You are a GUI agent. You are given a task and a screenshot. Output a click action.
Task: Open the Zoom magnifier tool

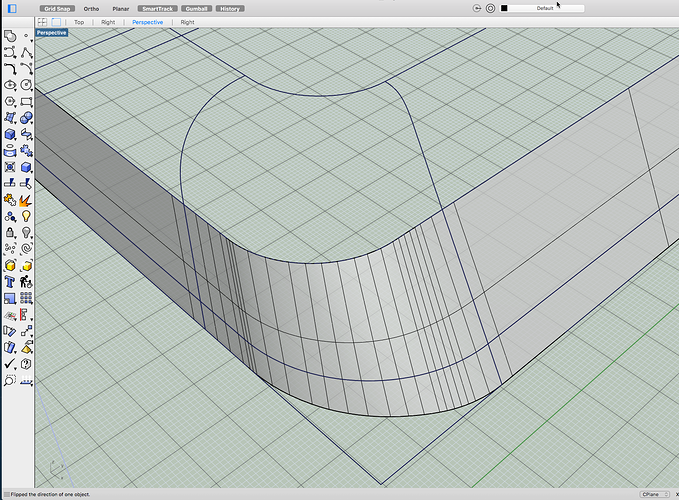click(10, 380)
